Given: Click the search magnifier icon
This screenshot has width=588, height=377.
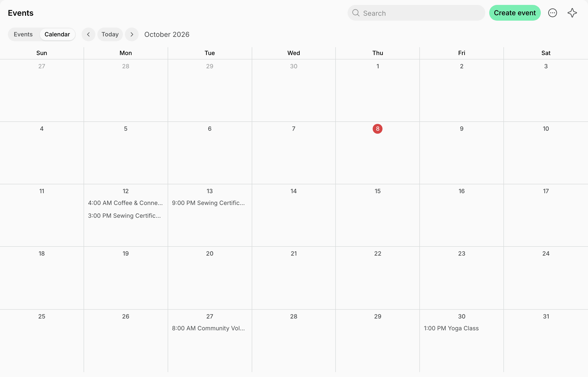Looking at the screenshot, I should [x=356, y=13].
